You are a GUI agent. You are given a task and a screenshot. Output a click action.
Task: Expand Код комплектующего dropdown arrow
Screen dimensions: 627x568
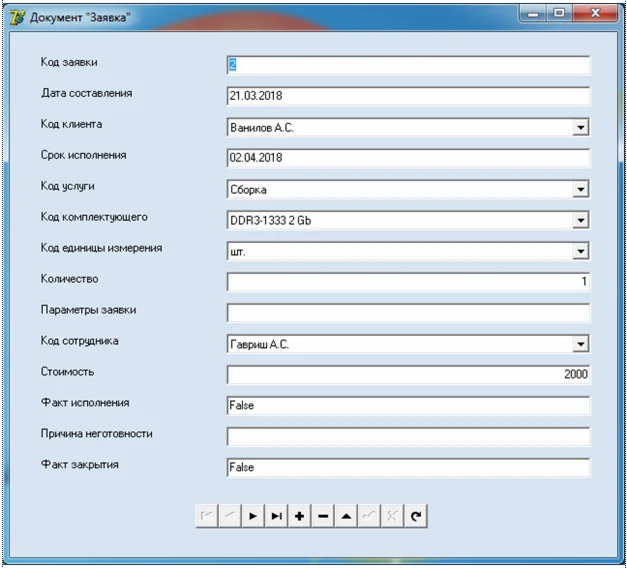point(580,220)
